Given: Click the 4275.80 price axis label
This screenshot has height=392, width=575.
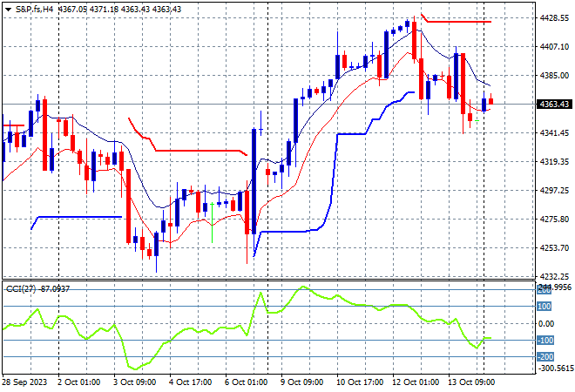Looking at the screenshot, I should 554,219.
